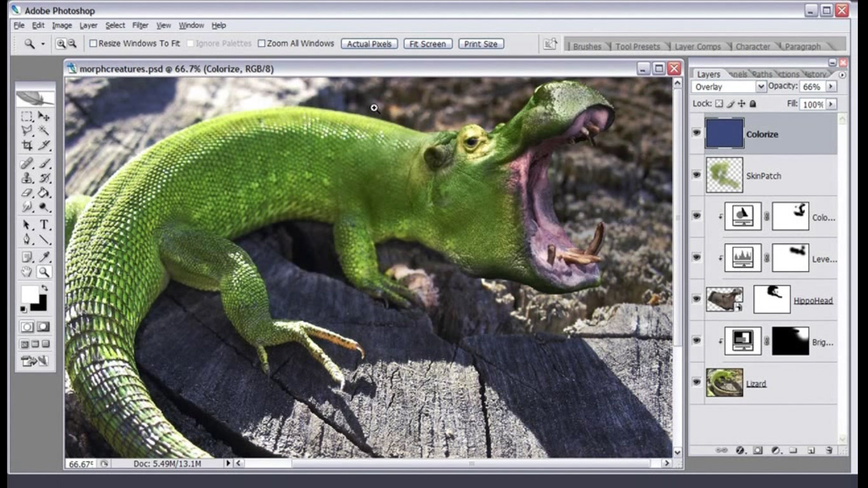Toggle visibility of the Levels adjustment layer
Viewport: 868px width, 488px height.
pos(696,257)
